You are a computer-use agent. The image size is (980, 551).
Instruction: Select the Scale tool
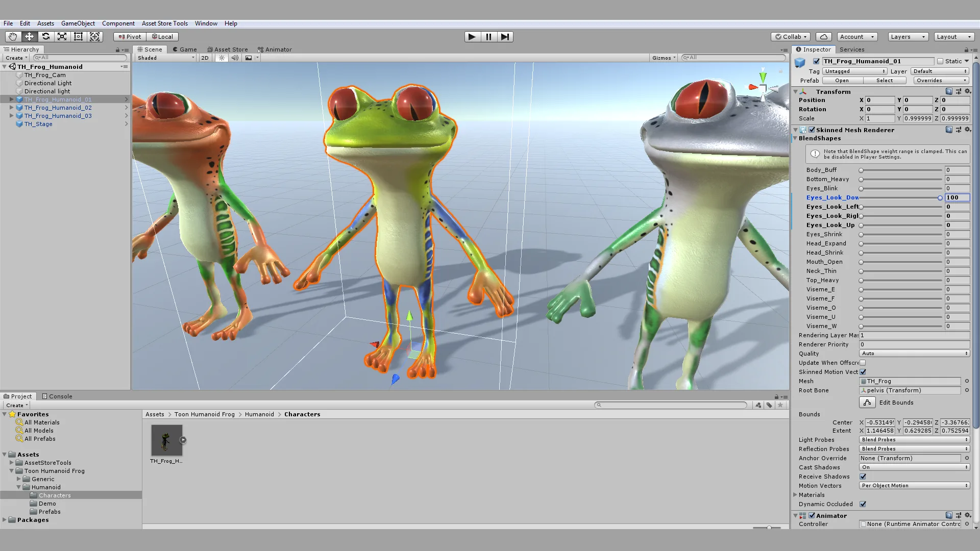(x=62, y=37)
